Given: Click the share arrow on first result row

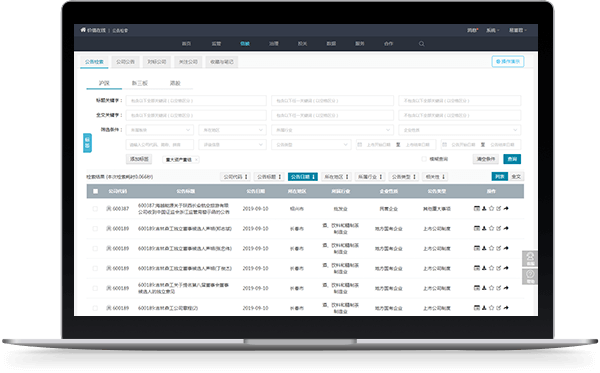Looking at the screenshot, I should tap(506, 208).
